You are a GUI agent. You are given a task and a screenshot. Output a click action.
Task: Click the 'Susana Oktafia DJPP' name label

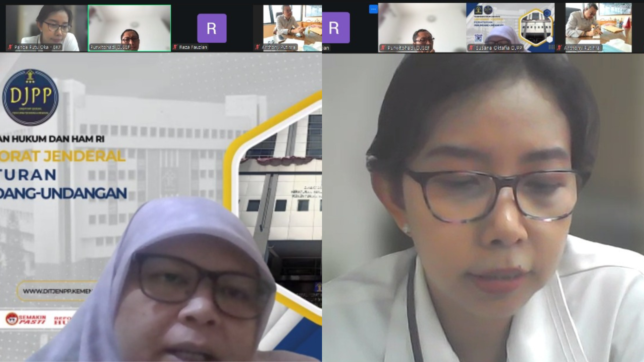(499, 48)
